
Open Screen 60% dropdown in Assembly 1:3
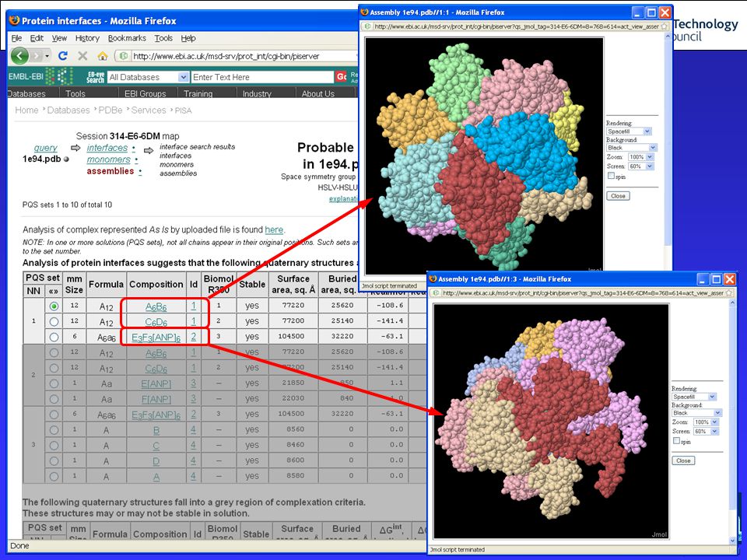pos(706,432)
